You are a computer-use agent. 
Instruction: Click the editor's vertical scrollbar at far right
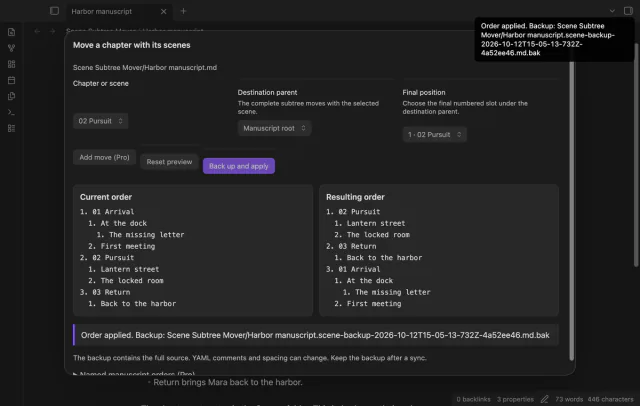(636, 155)
